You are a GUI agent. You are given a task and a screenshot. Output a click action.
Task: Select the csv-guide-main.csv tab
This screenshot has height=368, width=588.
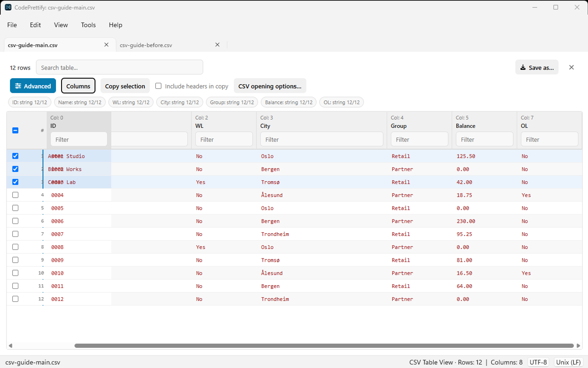point(33,45)
